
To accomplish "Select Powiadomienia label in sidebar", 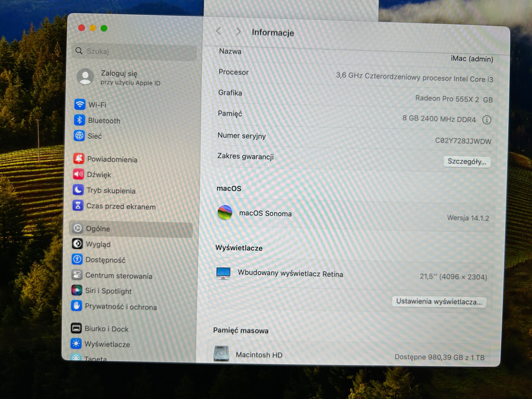I will click(112, 160).
